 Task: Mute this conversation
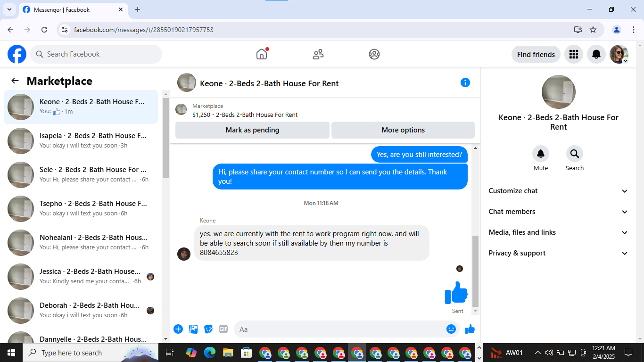click(x=541, y=154)
